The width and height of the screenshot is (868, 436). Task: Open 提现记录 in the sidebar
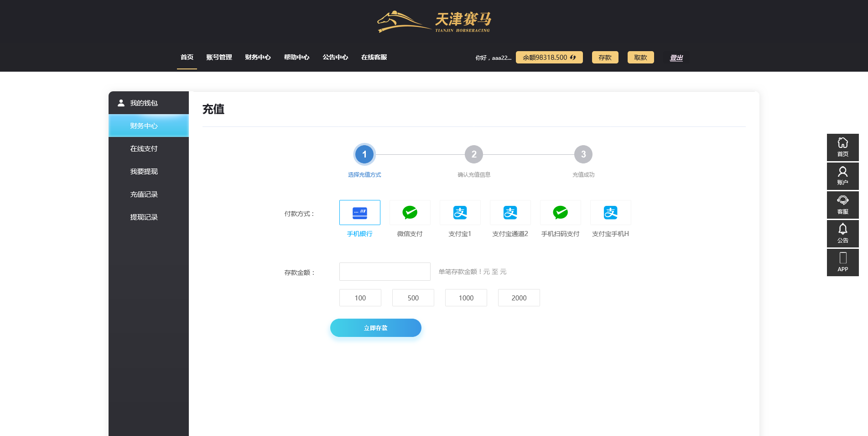pos(143,217)
